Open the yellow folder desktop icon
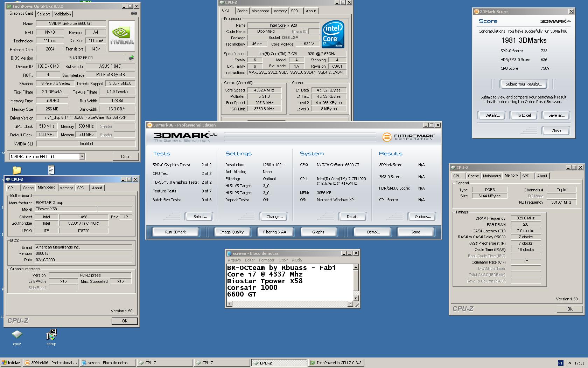The image size is (588, 368). 17,170
